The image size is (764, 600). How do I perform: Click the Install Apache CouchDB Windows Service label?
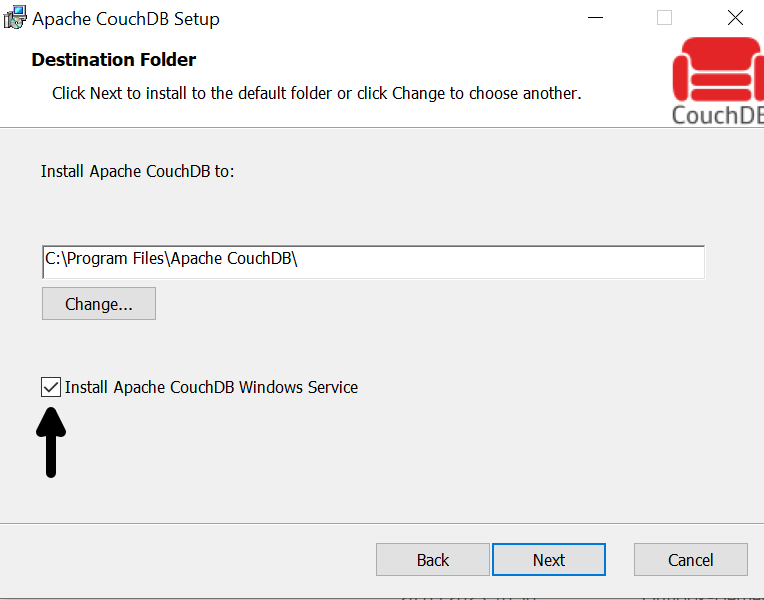click(x=211, y=387)
